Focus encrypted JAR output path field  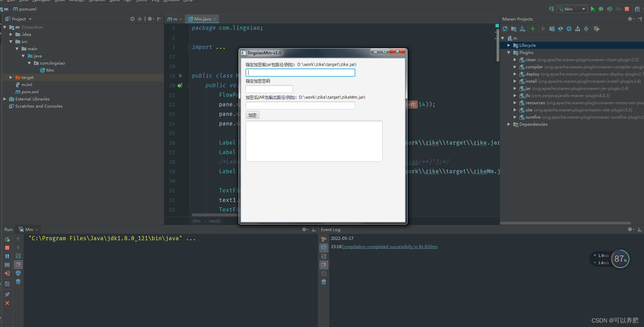pyautogui.click(x=300, y=105)
